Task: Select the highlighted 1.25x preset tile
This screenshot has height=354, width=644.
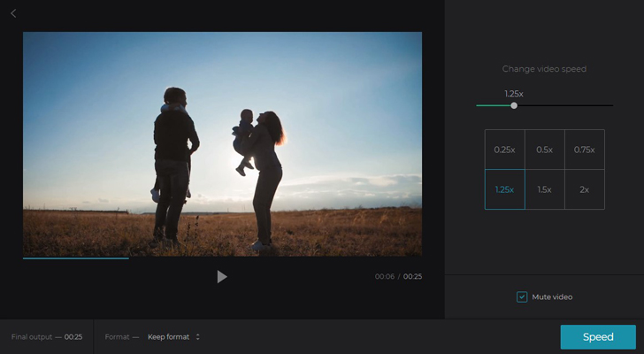Action: 504,189
